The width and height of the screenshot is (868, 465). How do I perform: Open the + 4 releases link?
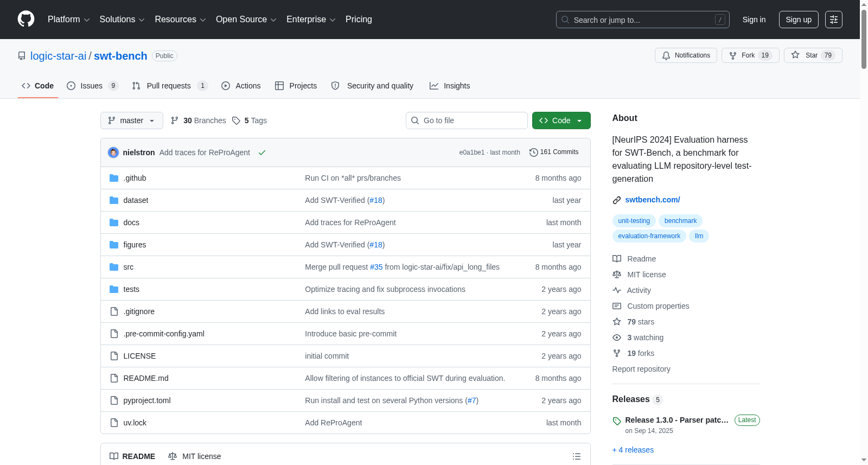pos(633,450)
